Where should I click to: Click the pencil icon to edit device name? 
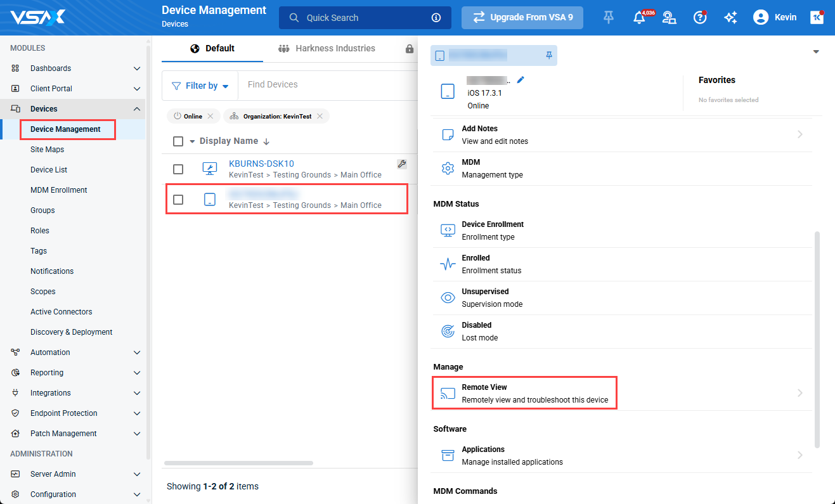tap(521, 80)
